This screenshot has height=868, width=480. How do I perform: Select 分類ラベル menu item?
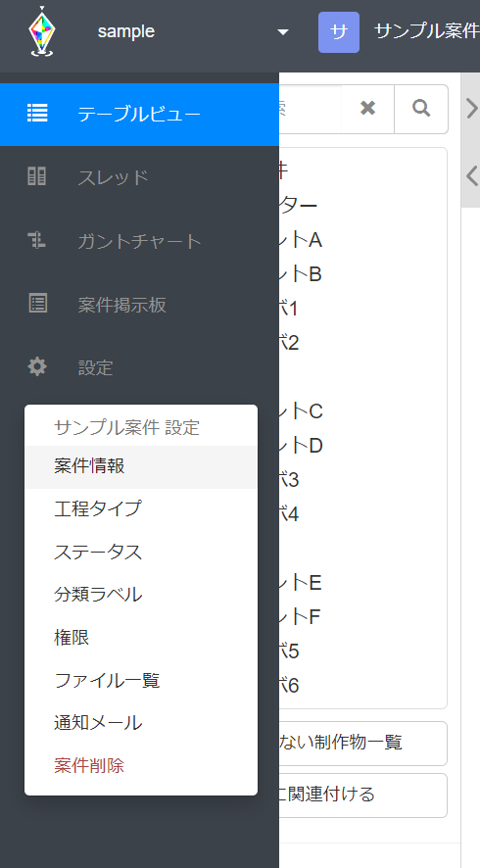click(141, 595)
